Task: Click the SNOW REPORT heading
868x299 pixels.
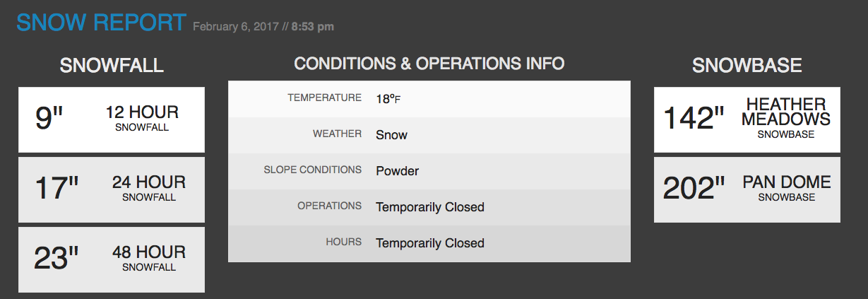Action: click(101, 22)
